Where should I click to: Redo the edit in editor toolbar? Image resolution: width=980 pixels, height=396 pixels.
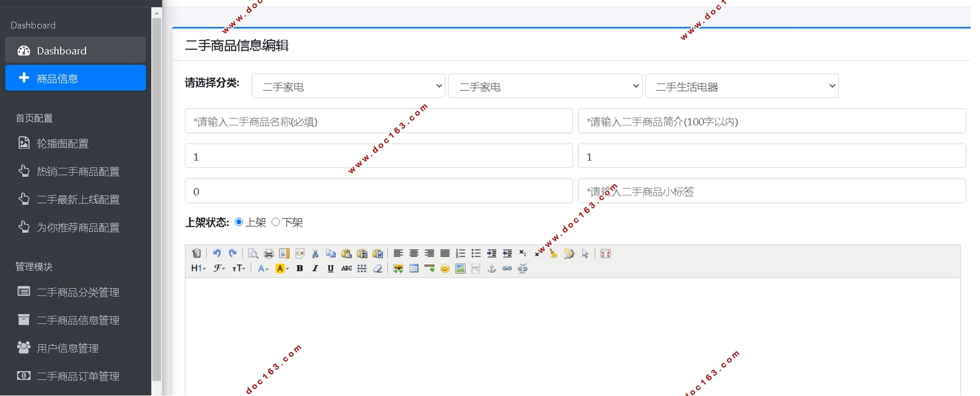(x=232, y=253)
